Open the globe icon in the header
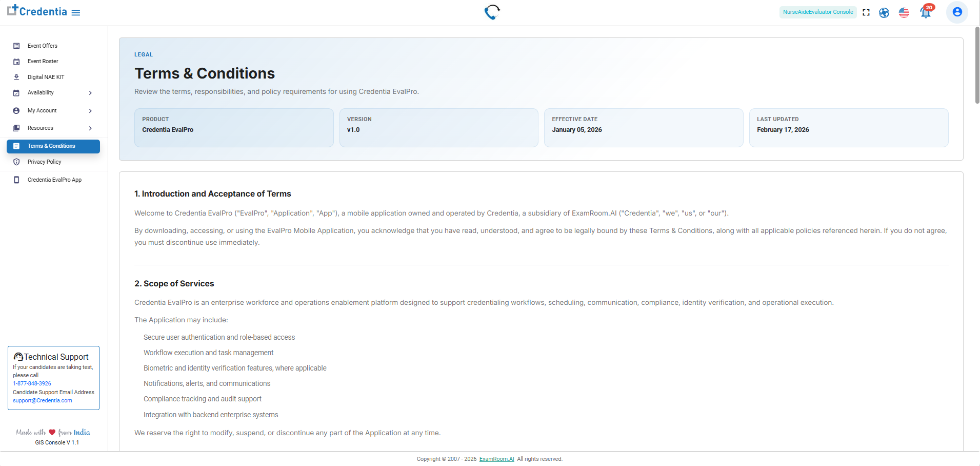 click(x=884, y=12)
